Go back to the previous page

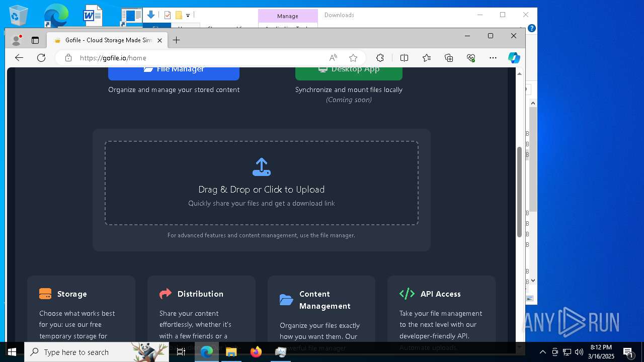click(19, 58)
